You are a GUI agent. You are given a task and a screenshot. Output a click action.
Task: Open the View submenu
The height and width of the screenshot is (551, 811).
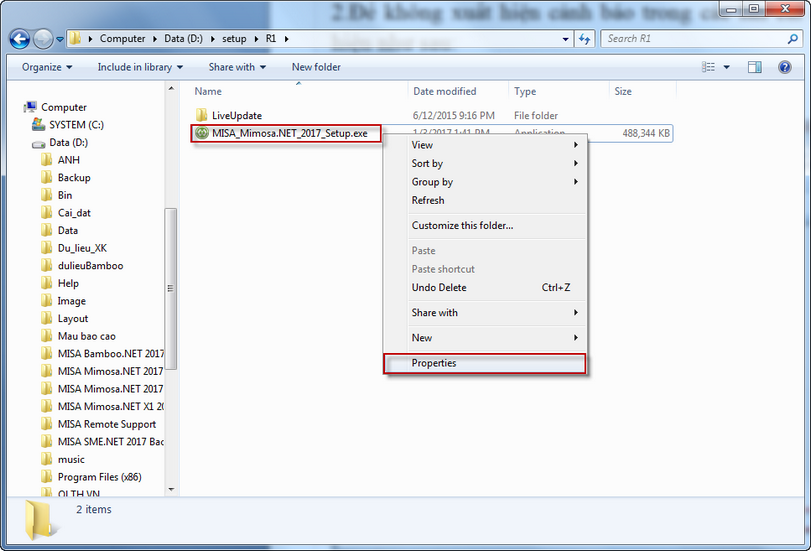495,145
